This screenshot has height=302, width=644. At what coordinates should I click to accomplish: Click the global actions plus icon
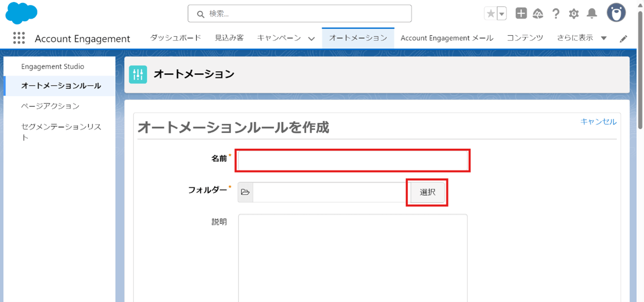pos(521,13)
